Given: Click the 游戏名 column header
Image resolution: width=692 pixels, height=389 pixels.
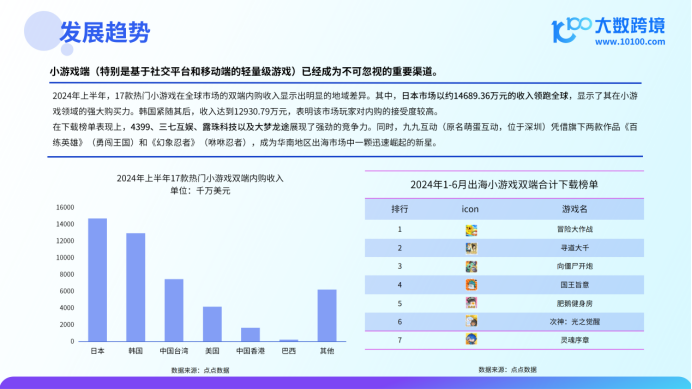Looking at the screenshot, I should 575,209.
